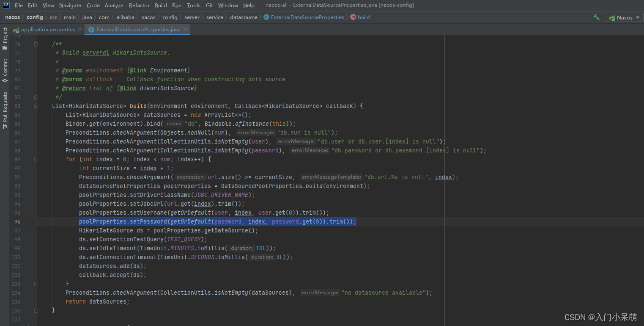
Task: Open the Navigate menu
Action: point(70,5)
